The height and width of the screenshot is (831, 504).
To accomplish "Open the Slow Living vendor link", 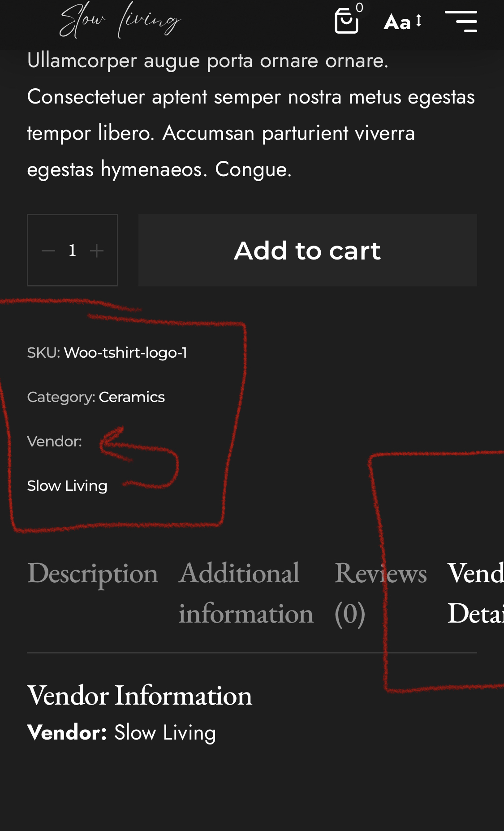I will click(67, 486).
